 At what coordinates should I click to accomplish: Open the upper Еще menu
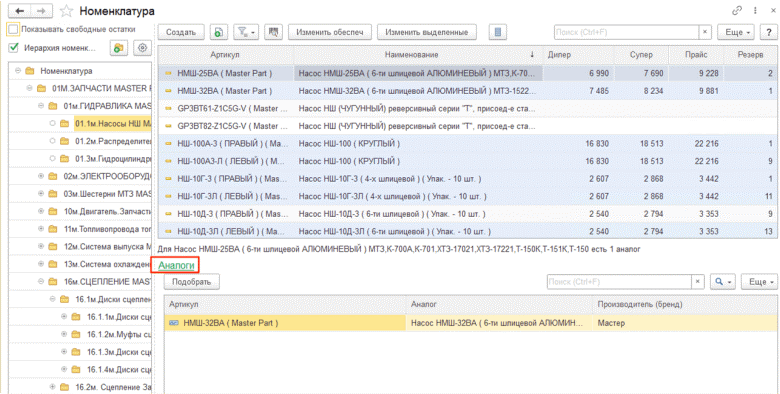pos(736,32)
